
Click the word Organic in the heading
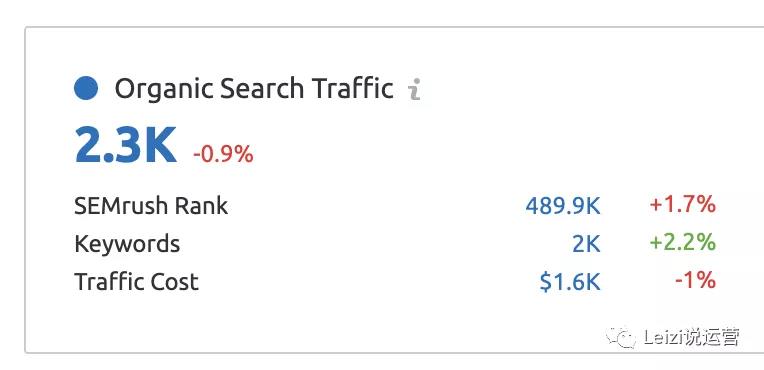(x=163, y=90)
